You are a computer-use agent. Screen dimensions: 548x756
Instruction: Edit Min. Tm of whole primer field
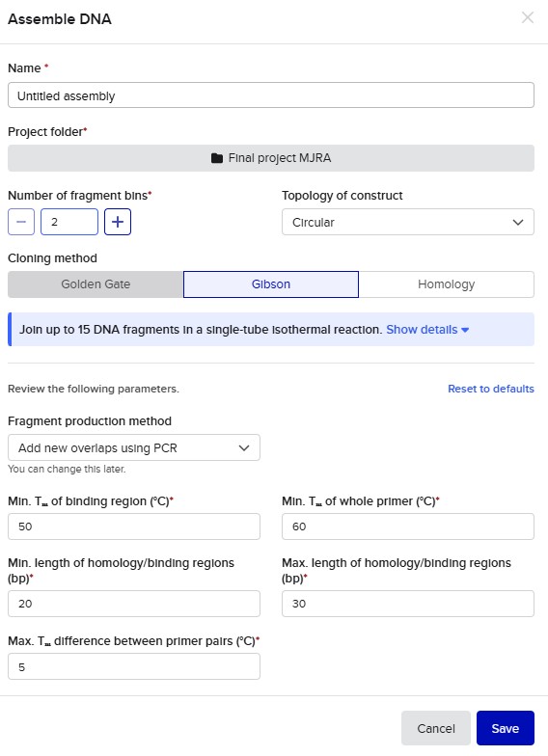point(408,526)
